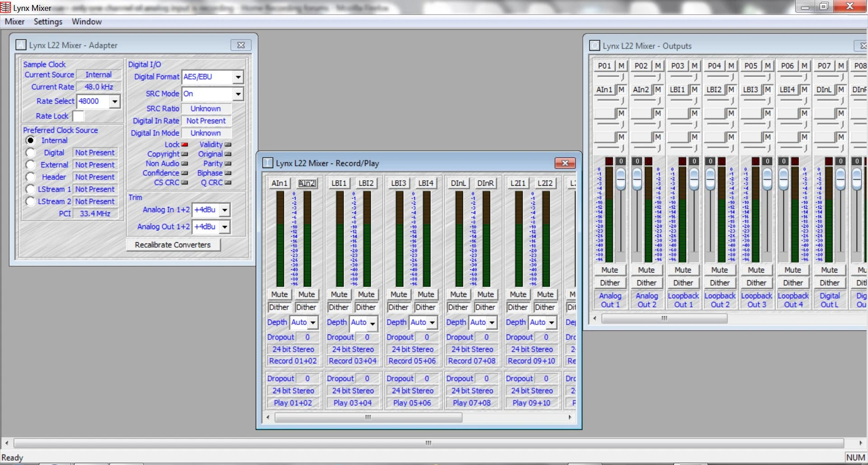Select Digital preferred clock source radio
868x465 pixels.
coord(30,153)
